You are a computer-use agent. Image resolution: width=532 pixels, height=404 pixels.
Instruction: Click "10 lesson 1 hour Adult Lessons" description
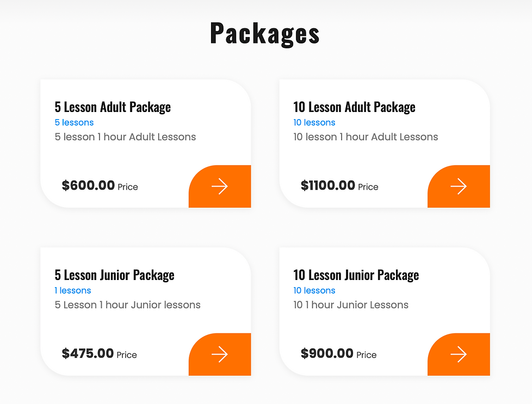pos(366,137)
